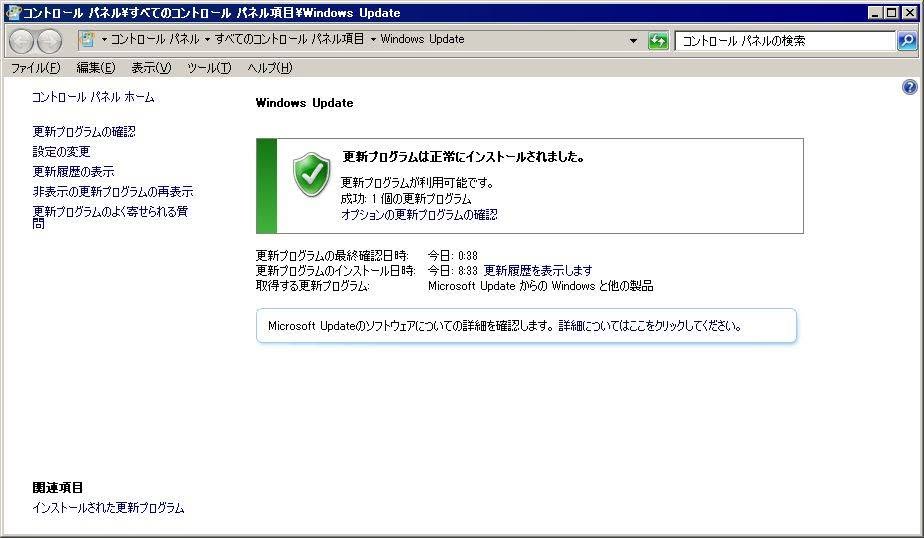Viewport: 924px width, 538px height.
Task: Click 更新プログラムの確認 in the sidebar
Action: (x=84, y=131)
